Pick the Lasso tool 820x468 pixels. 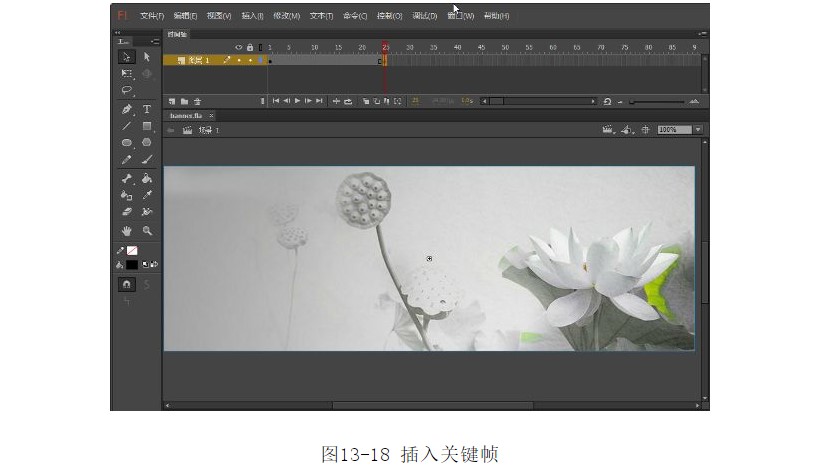pyautogui.click(x=127, y=90)
